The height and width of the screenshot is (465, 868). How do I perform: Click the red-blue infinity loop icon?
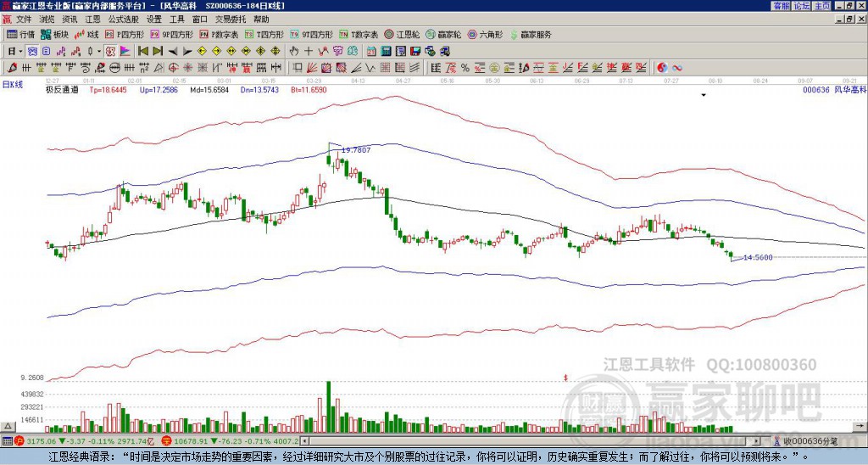[x=677, y=68]
